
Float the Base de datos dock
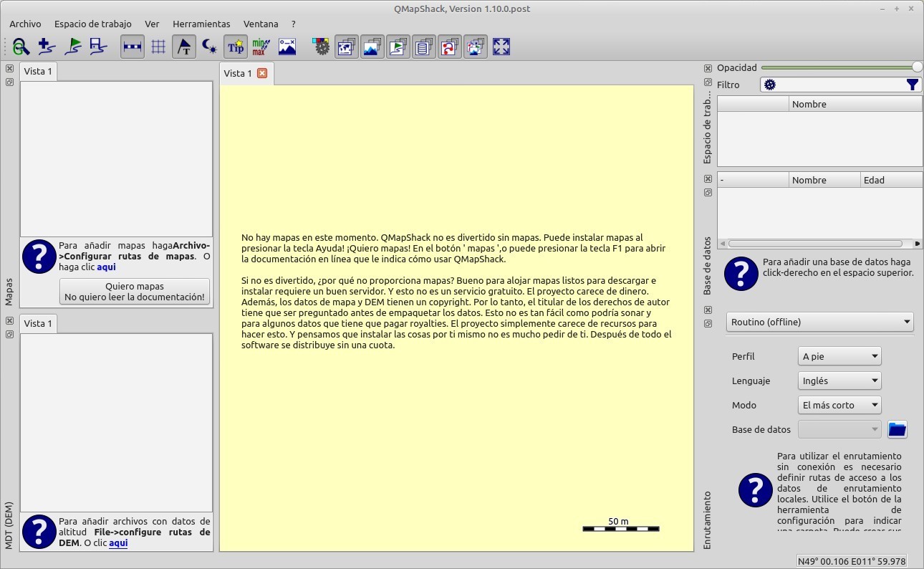click(708, 192)
